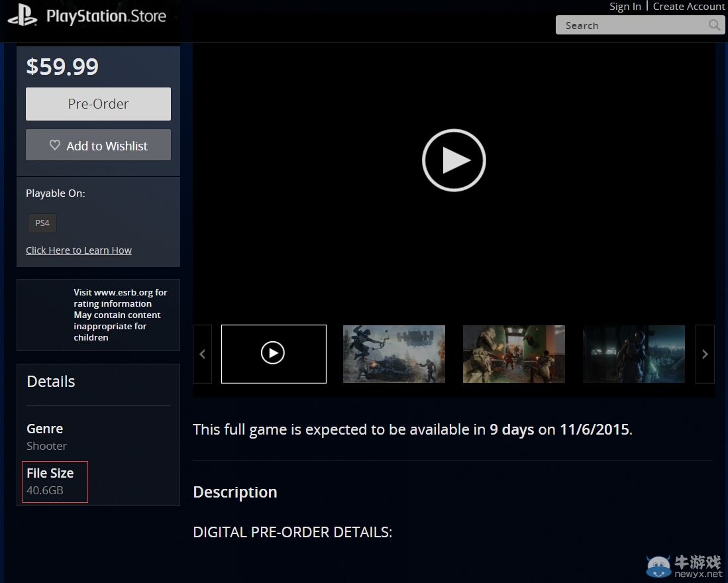
Task: Click the PlayStation Store title text
Action: (106, 17)
